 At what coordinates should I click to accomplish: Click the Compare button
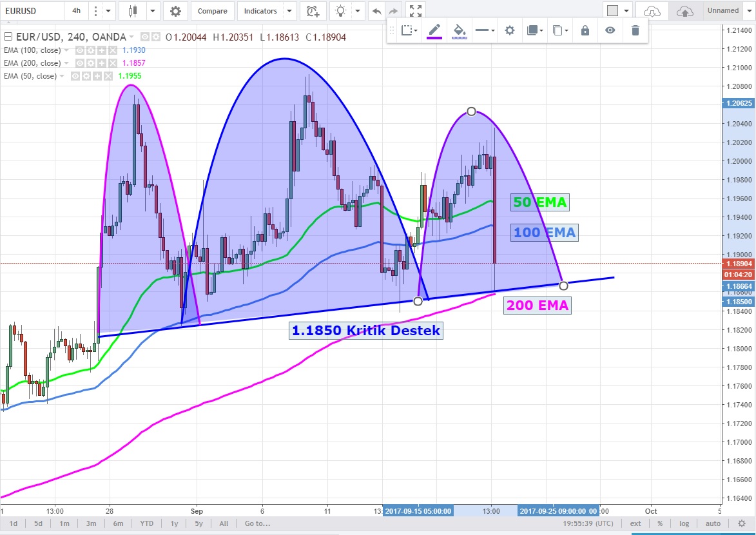pyautogui.click(x=212, y=11)
